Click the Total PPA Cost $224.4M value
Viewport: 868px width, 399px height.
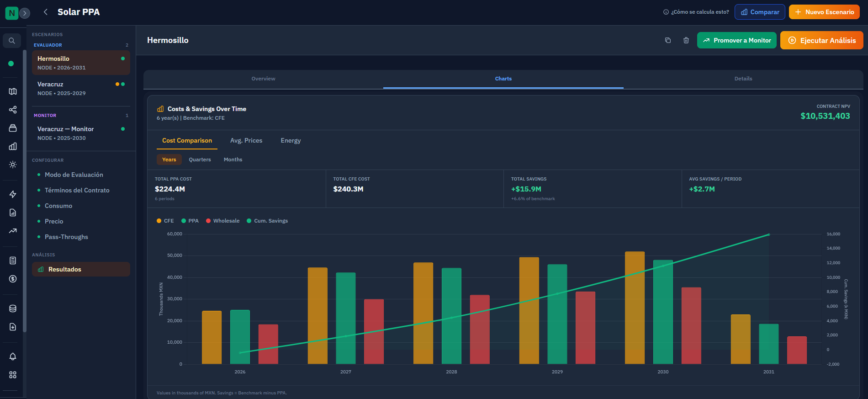click(170, 189)
